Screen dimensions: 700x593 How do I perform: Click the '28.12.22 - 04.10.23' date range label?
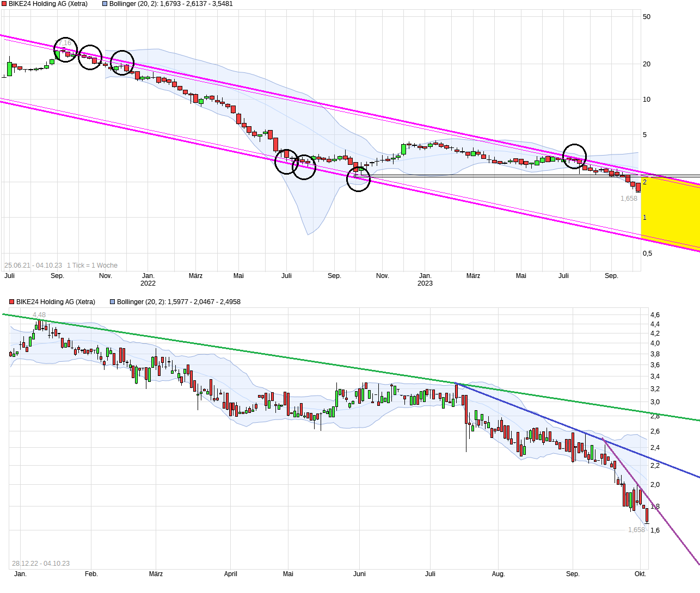pos(41,564)
